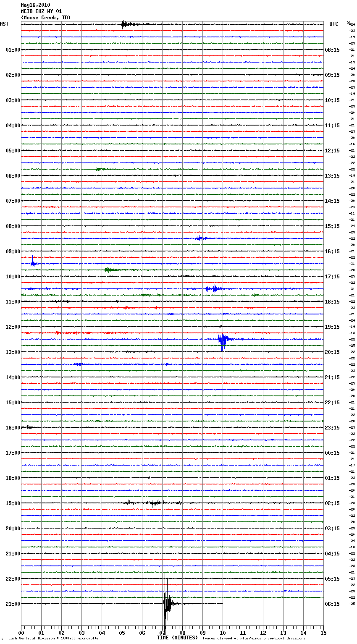Click minute axis tick label 05

click(122, 633)
